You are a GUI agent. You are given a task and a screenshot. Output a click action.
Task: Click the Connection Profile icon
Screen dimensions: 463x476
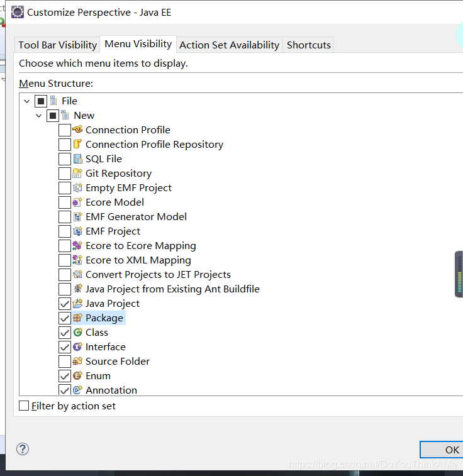point(78,130)
